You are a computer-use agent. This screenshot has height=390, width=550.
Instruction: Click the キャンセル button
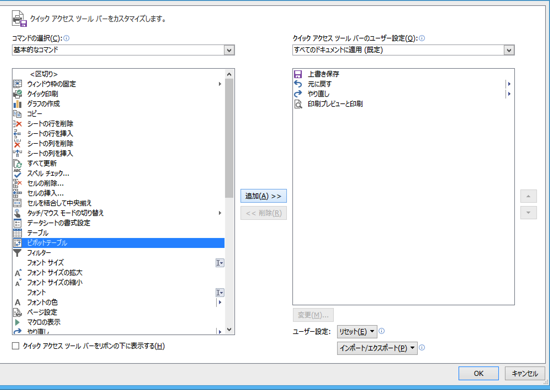[x=525, y=374]
